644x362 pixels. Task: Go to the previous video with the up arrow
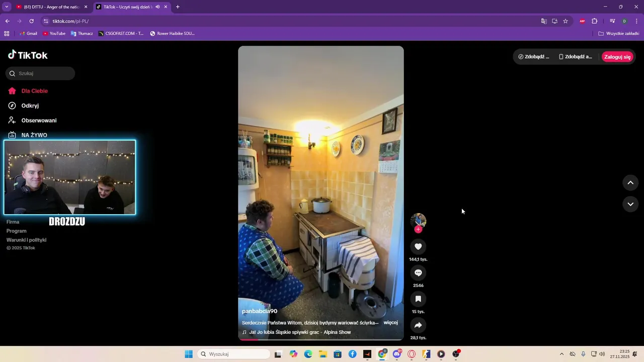point(630,183)
